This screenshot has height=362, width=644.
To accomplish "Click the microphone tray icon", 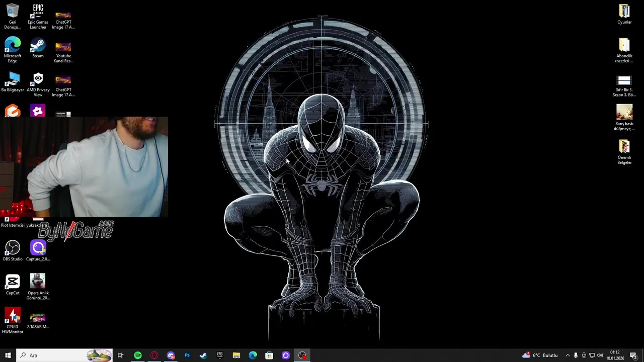I will pos(576,355).
